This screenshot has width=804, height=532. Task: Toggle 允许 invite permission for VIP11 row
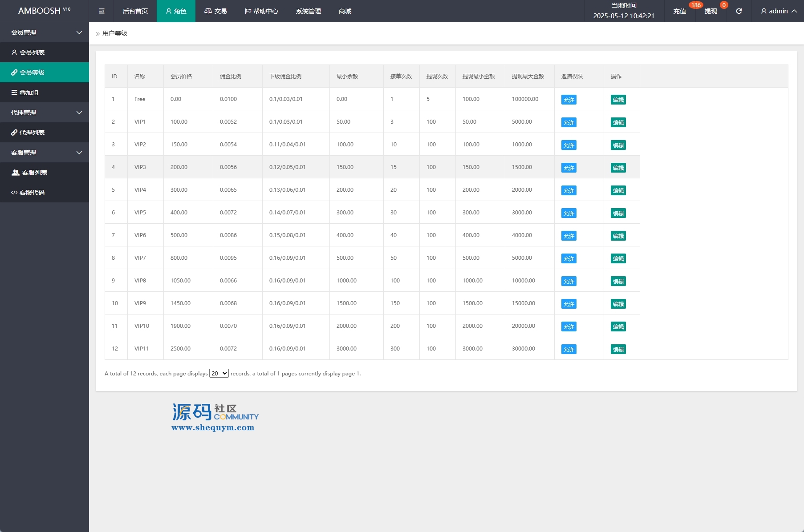(x=568, y=349)
